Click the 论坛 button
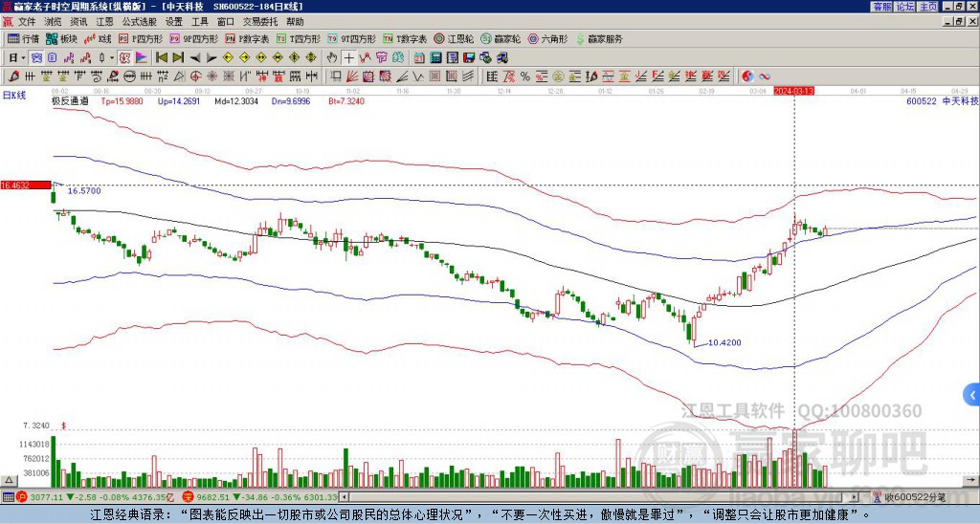 point(904,7)
